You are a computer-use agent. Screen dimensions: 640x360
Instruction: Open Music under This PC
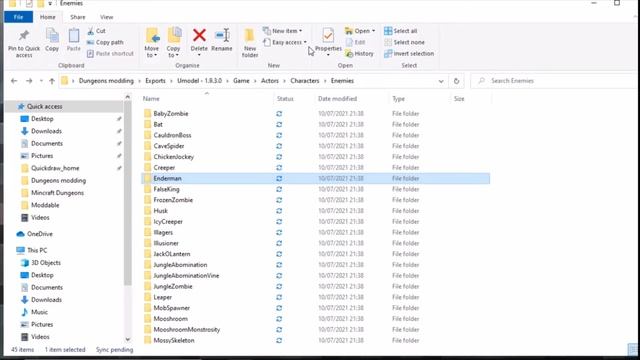[x=39, y=312]
